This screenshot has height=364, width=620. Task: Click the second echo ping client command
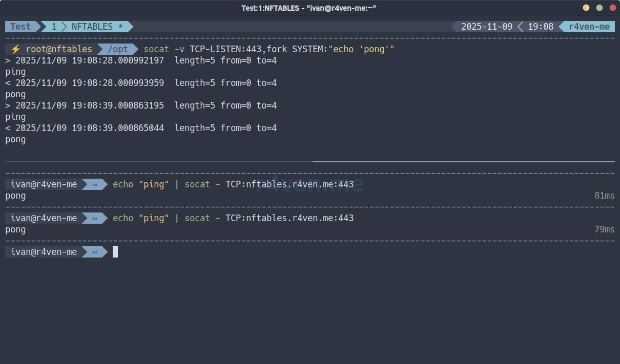click(233, 218)
